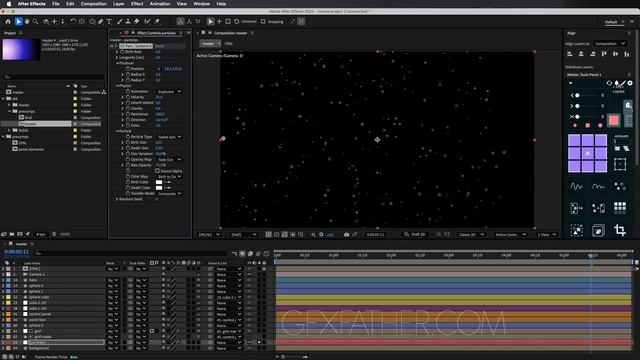The height and width of the screenshot is (360, 640).
Task: Click the Death Color white swatch
Action: [159, 188]
